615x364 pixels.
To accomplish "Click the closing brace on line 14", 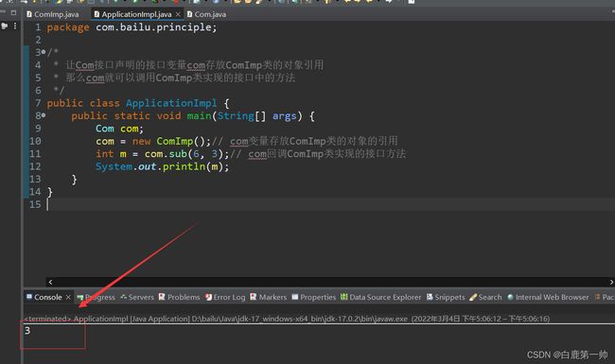I will (50, 192).
